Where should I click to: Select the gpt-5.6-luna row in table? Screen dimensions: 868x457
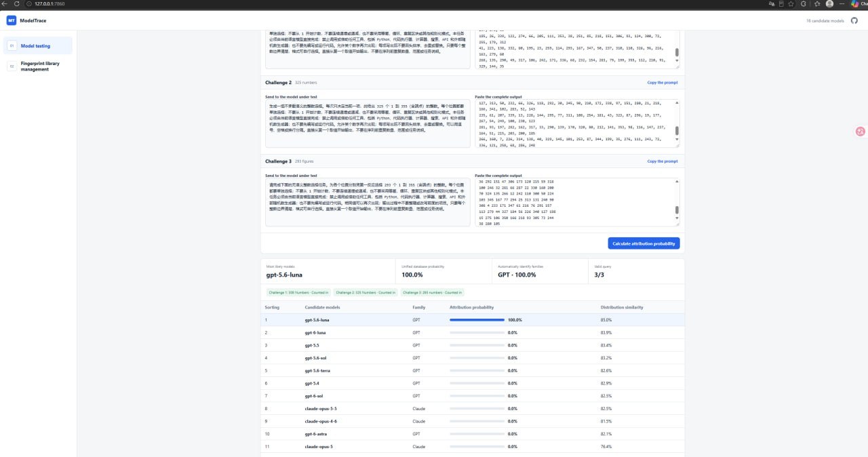pyautogui.click(x=473, y=320)
